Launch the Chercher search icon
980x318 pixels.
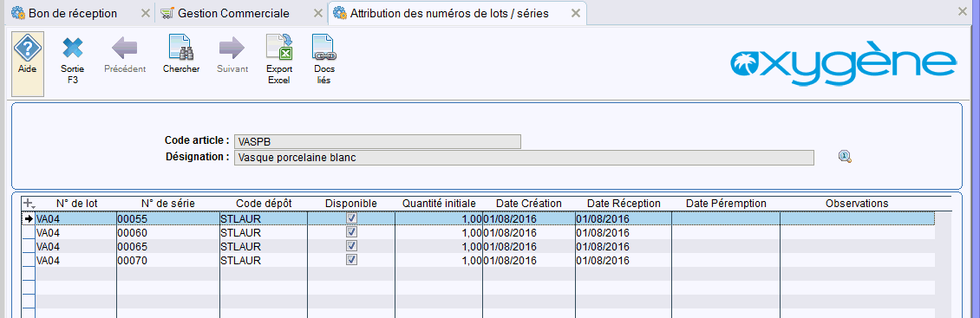click(181, 49)
